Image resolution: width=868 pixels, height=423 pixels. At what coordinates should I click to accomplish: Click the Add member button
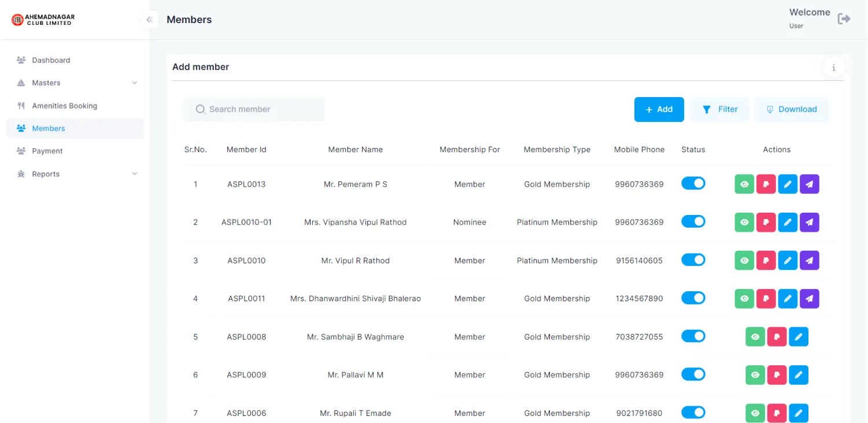click(659, 109)
